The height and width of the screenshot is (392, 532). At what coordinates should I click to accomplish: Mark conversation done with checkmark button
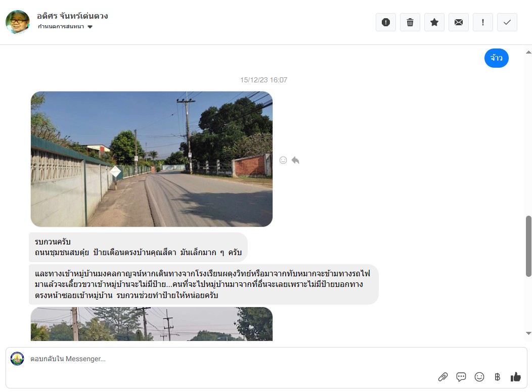tap(507, 22)
